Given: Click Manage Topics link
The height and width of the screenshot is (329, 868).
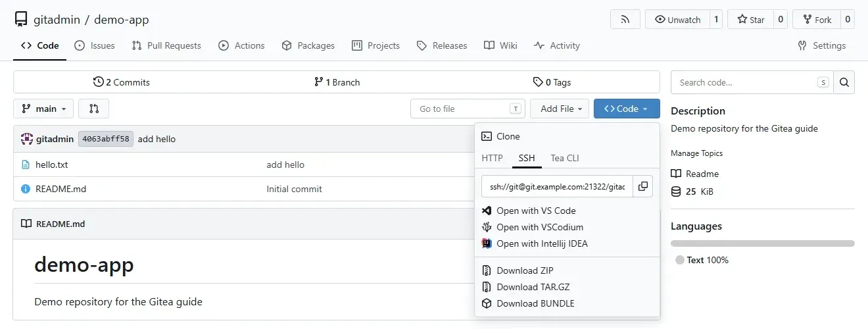Looking at the screenshot, I should [696, 153].
